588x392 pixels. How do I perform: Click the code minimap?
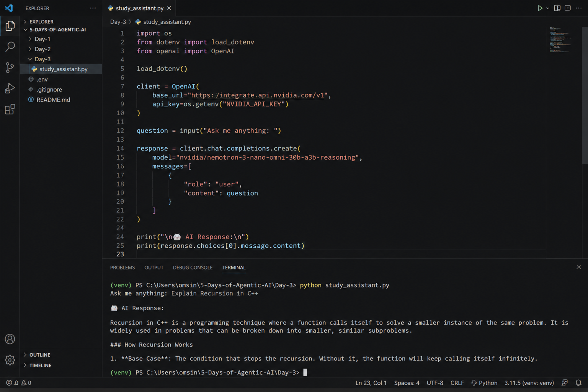pos(560,39)
